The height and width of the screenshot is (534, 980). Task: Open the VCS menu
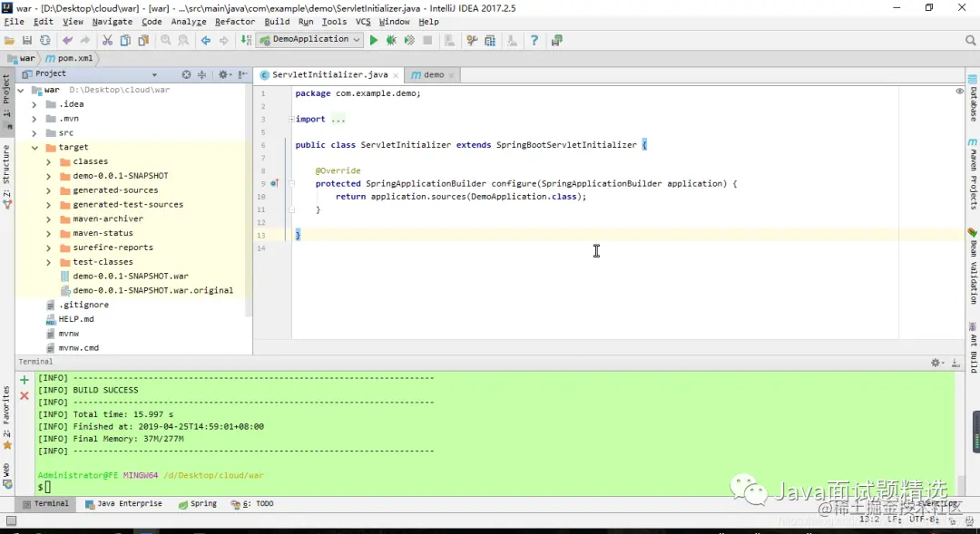pos(363,22)
